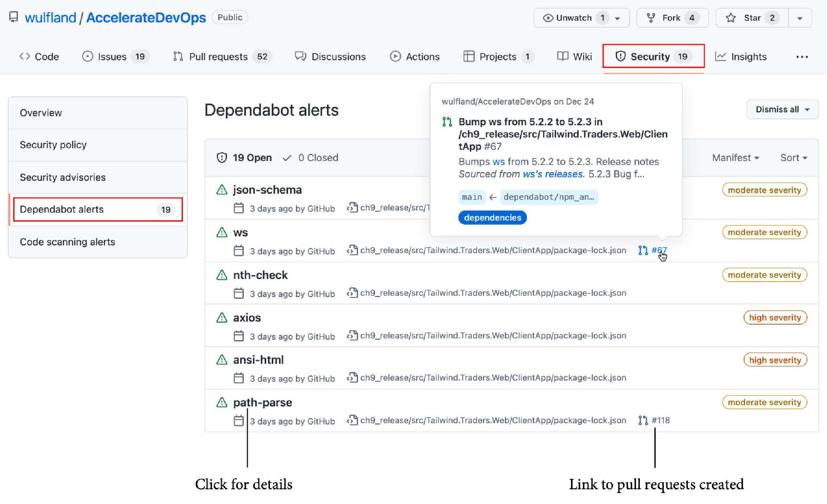Viewport: 827px width, 504px height.
Task: Click the repository icon beside wulfland
Action: point(14,17)
